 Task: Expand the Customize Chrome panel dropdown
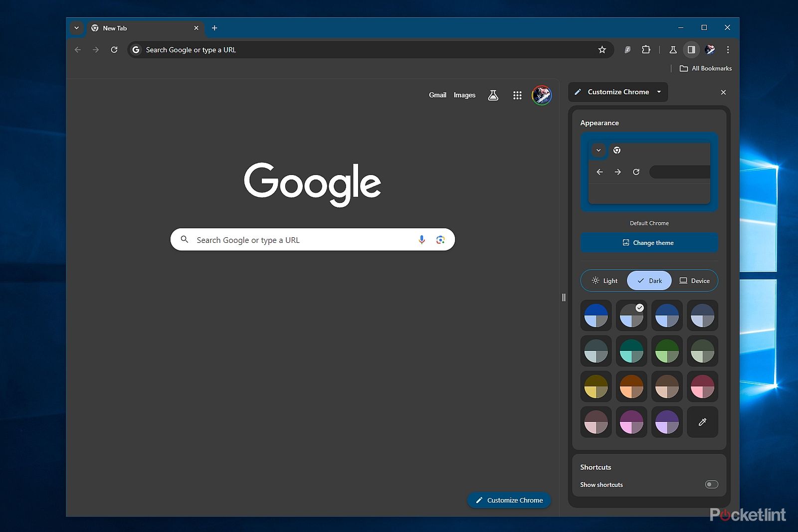(659, 92)
